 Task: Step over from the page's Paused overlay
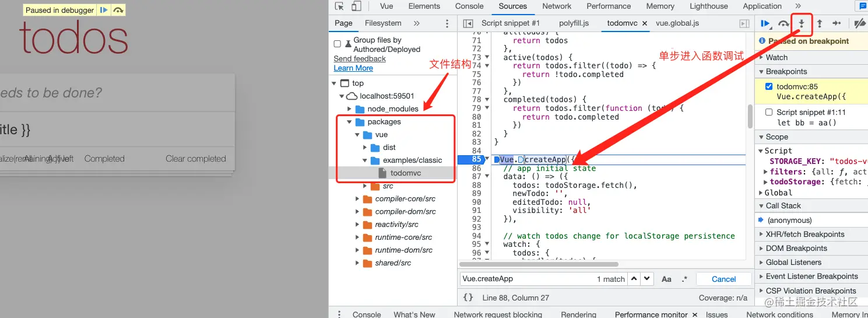pyautogui.click(x=118, y=10)
